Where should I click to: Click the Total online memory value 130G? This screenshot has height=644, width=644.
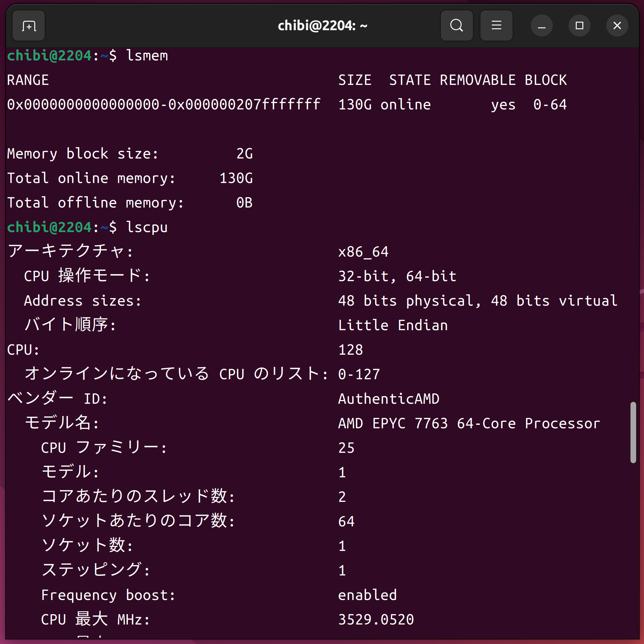(236, 178)
